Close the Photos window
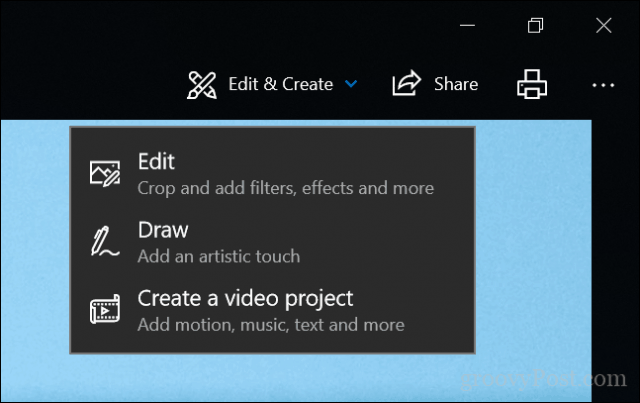This screenshot has height=403, width=640. click(603, 25)
